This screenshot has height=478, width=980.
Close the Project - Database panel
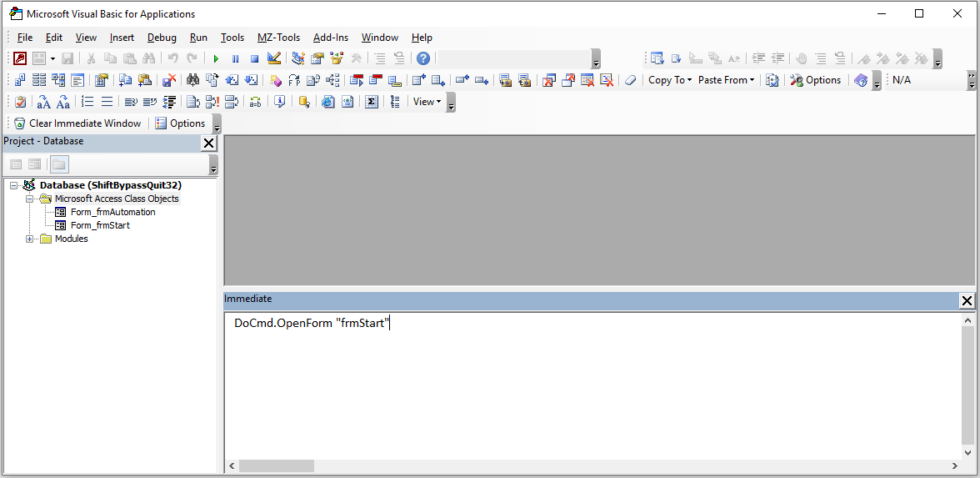click(208, 143)
